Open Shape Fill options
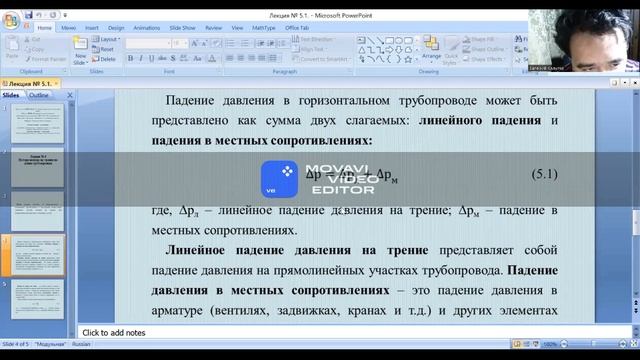This screenshot has width=640, height=360. tap(479, 39)
